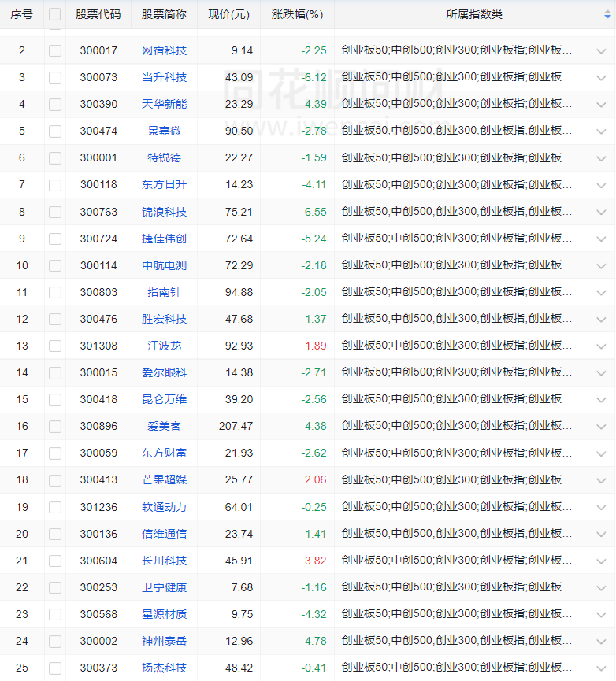Show more indices for 长川科技
The image size is (616, 681).
(601, 561)
